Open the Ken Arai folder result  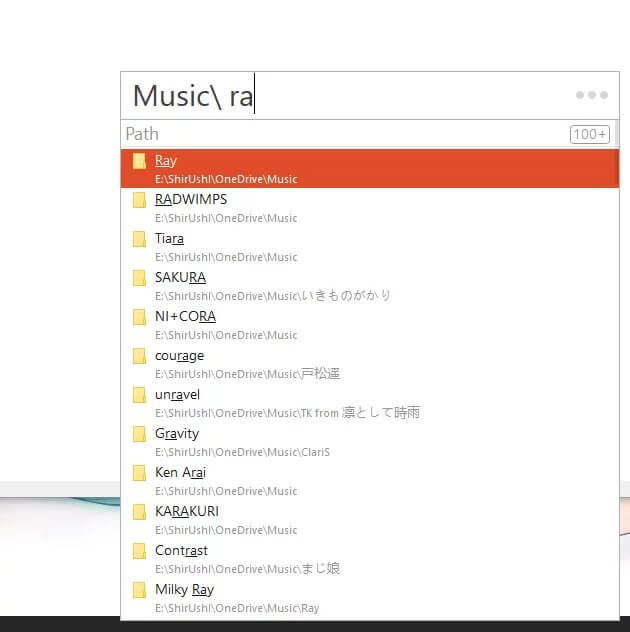tap(370, 481)
